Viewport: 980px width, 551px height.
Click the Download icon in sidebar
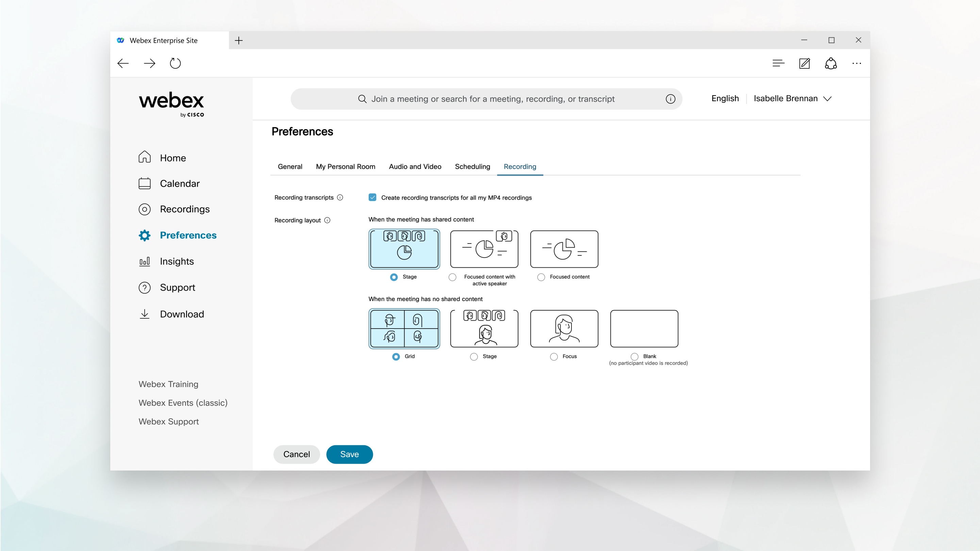145,314
